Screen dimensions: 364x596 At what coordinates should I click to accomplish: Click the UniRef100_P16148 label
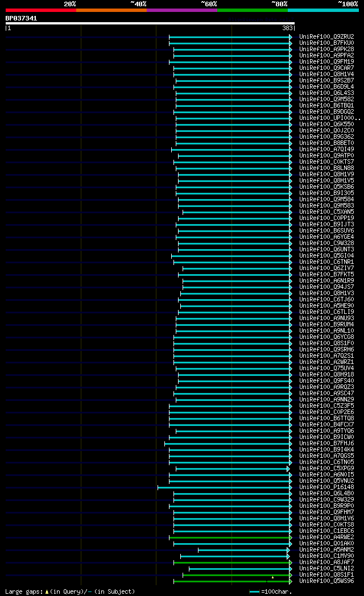[x=326, y=487]
